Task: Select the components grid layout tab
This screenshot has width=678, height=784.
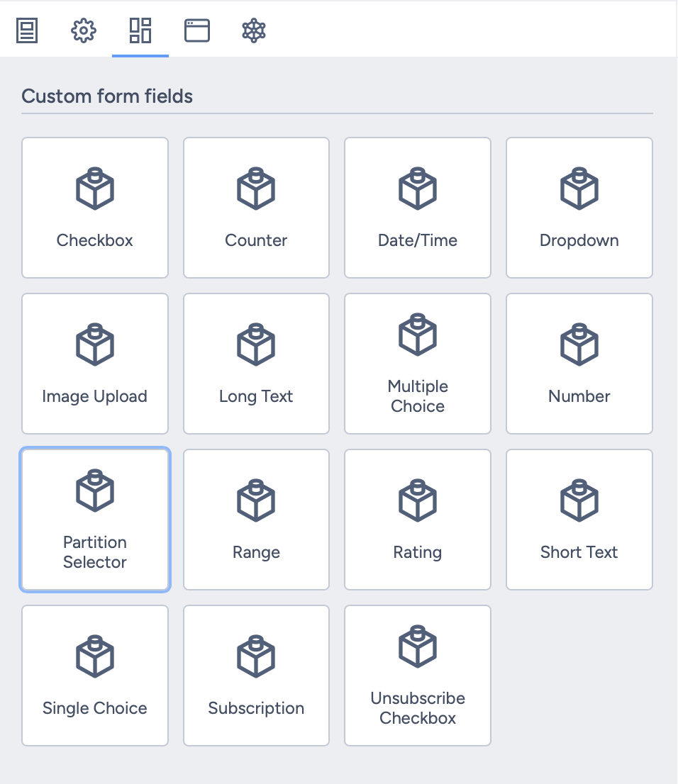Action: tap(140, 30)
